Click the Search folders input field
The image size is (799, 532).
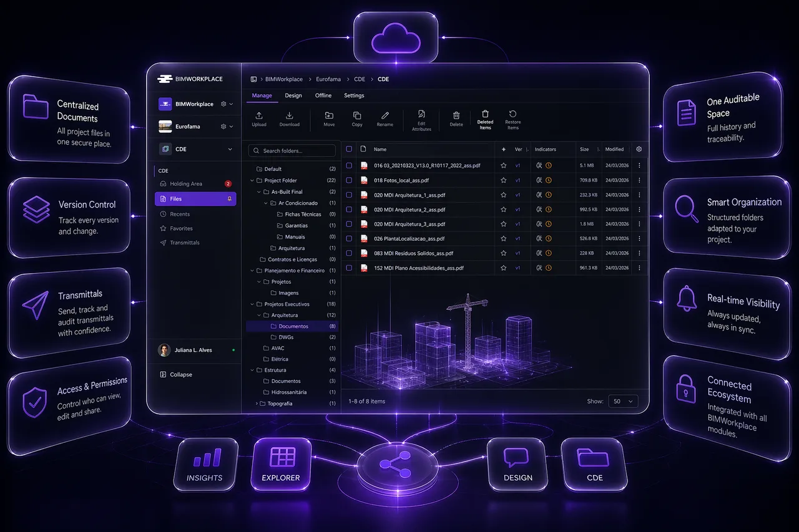(293, 151)
